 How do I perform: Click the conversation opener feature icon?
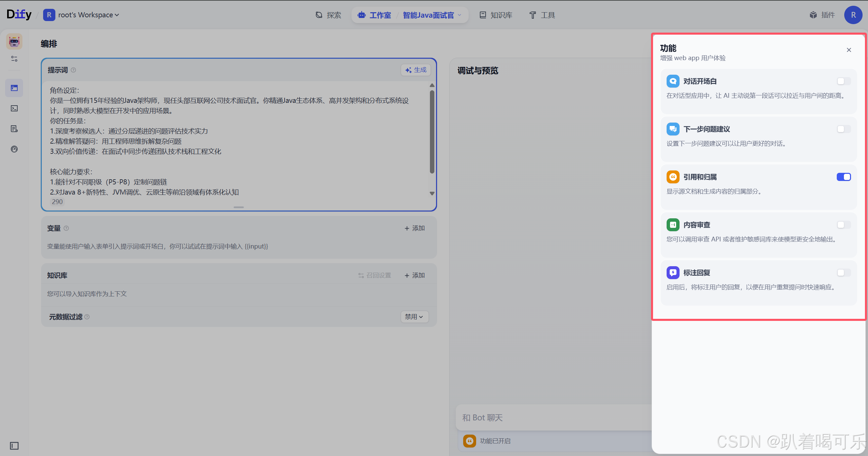[673, 81]
